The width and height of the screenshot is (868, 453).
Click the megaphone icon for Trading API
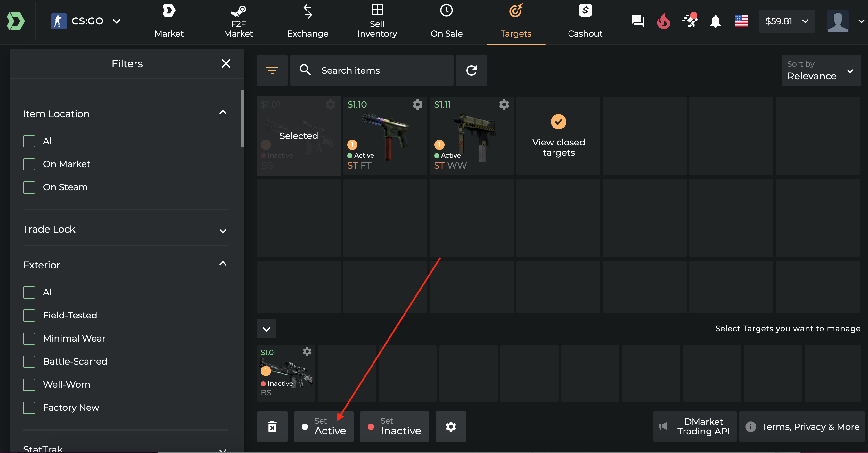tap(662, 426)
